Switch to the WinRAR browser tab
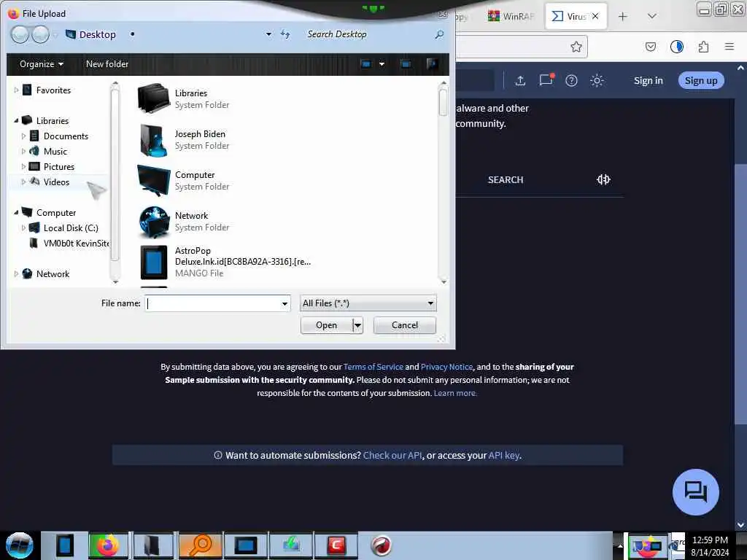This screenshot has width=747, height=560. [511, 16]
